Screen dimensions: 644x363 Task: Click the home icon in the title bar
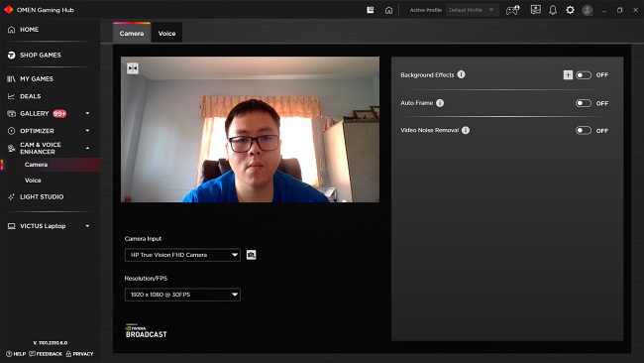(388, 10)
